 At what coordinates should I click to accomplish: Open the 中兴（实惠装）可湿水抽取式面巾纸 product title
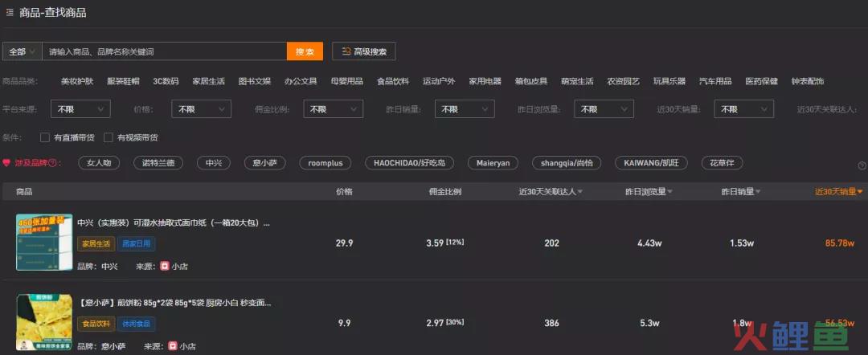click(x=174, y=223)
